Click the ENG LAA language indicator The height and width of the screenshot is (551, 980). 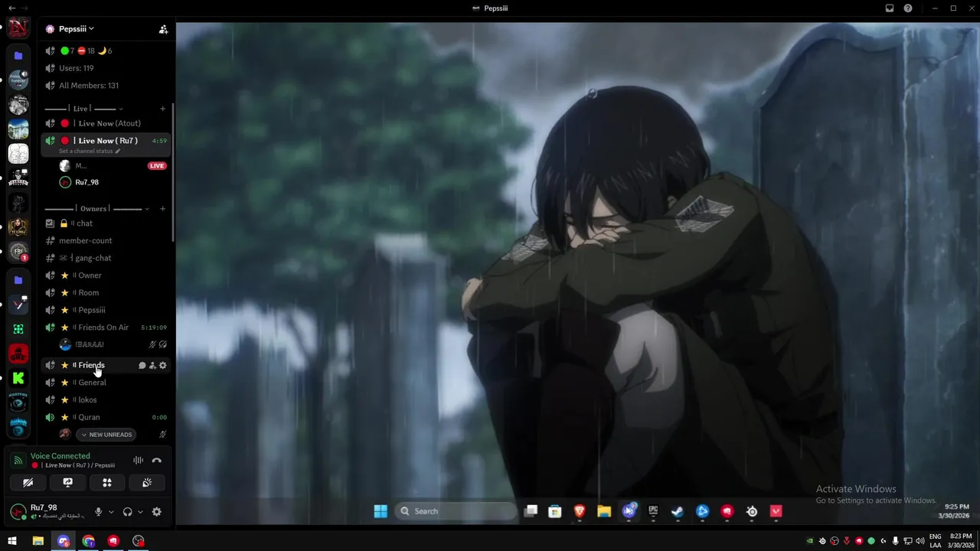936,541
